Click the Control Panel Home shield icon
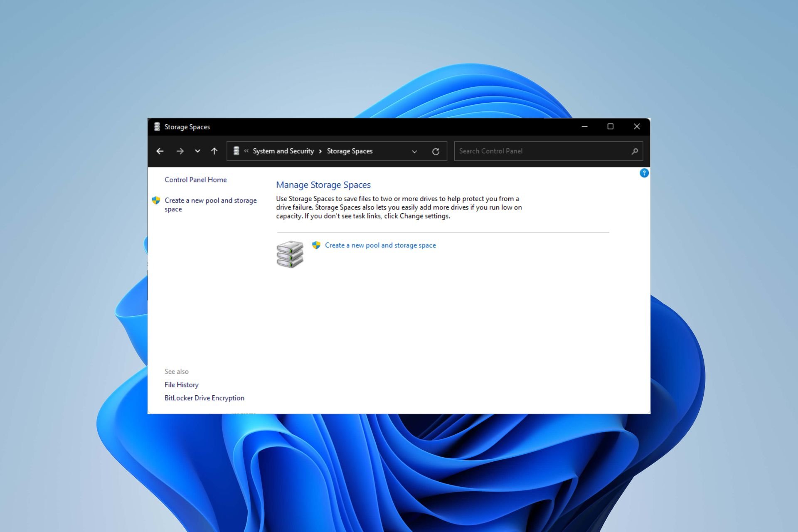The height and width of the screenshot is (532, 798). (155, 200)
